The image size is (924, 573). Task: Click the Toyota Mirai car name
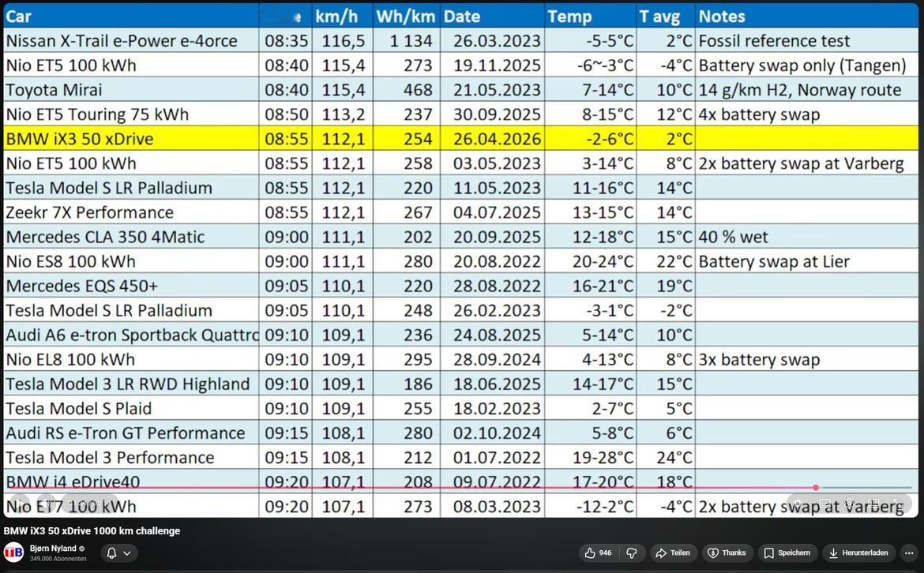(54, 89)
